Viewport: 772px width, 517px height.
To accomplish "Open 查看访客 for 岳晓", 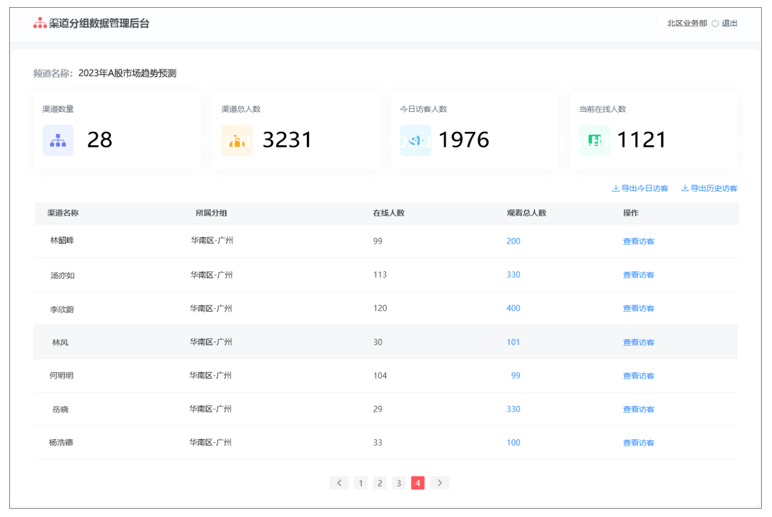I will 639,409.
